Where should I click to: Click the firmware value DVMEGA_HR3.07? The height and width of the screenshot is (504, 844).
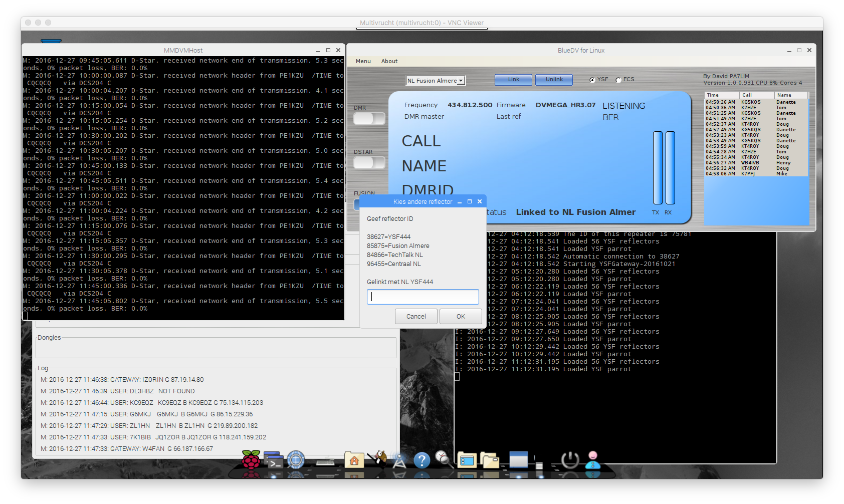coord(565,105)
